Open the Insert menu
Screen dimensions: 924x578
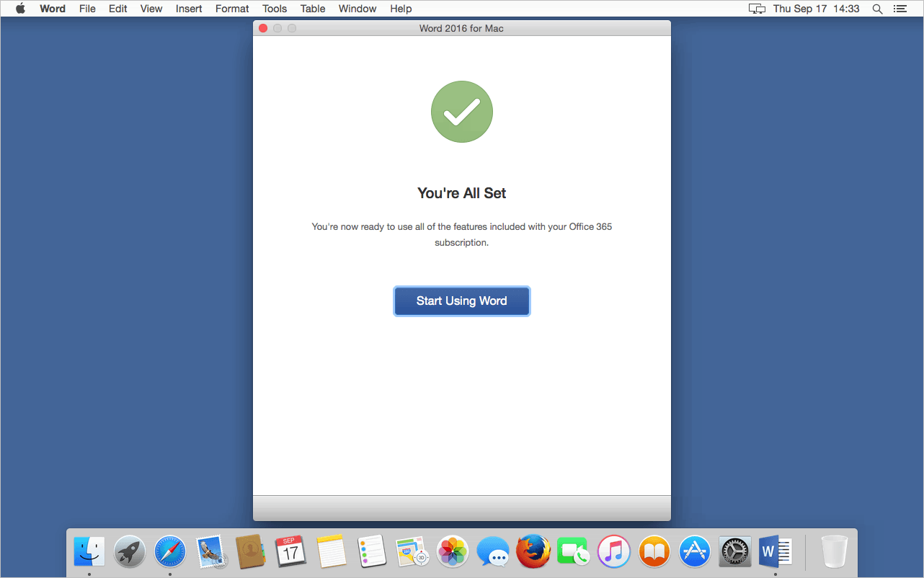coord(189,9)
